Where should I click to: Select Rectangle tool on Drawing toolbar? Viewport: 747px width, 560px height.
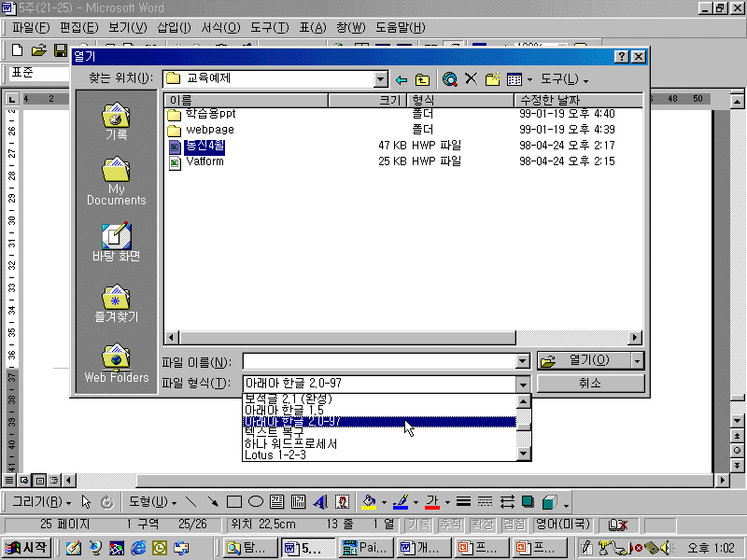[x=234, y=501]
